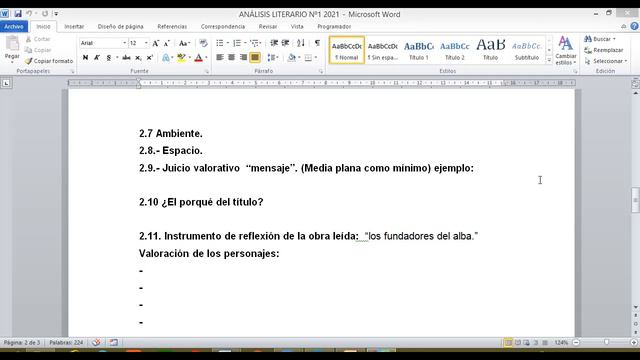
Task: Switch to the Revisar tab
Action: (x=268, y=27)
